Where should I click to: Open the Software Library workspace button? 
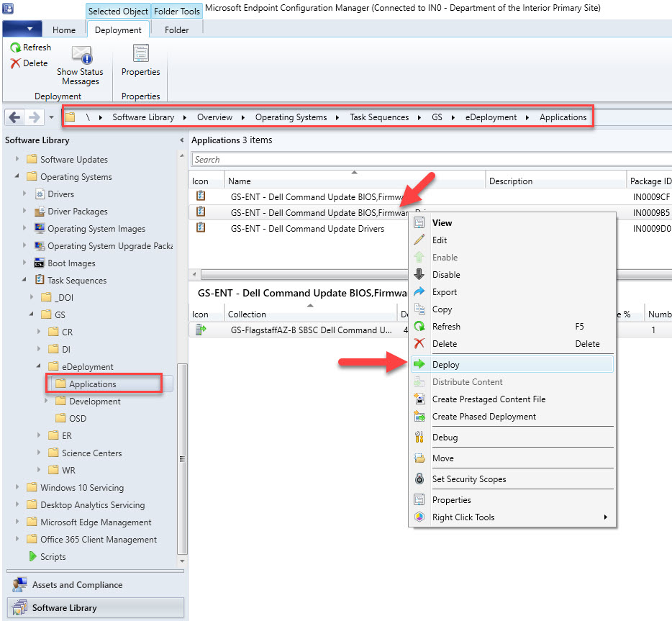click(x=96, y=608)
